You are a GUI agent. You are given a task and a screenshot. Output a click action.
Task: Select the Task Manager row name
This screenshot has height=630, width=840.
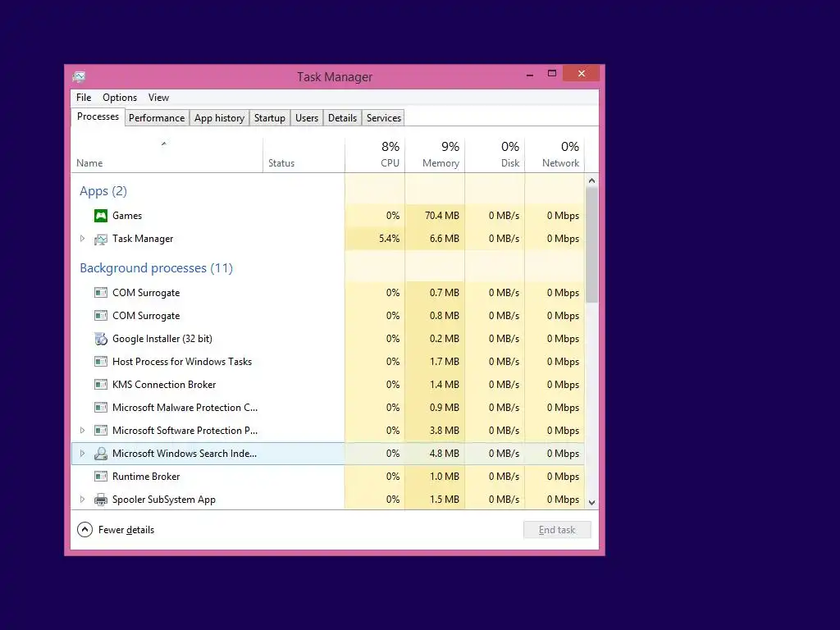pos(143,239)
